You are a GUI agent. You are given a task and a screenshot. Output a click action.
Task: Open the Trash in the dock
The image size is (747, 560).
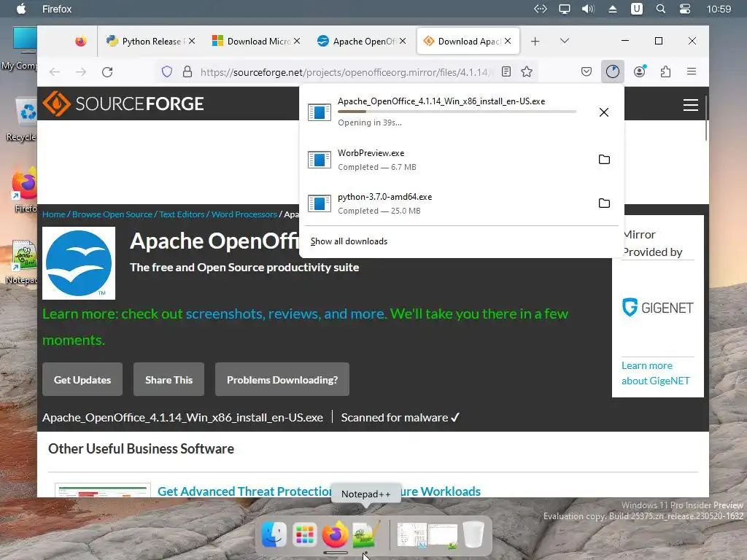[473, 534]
